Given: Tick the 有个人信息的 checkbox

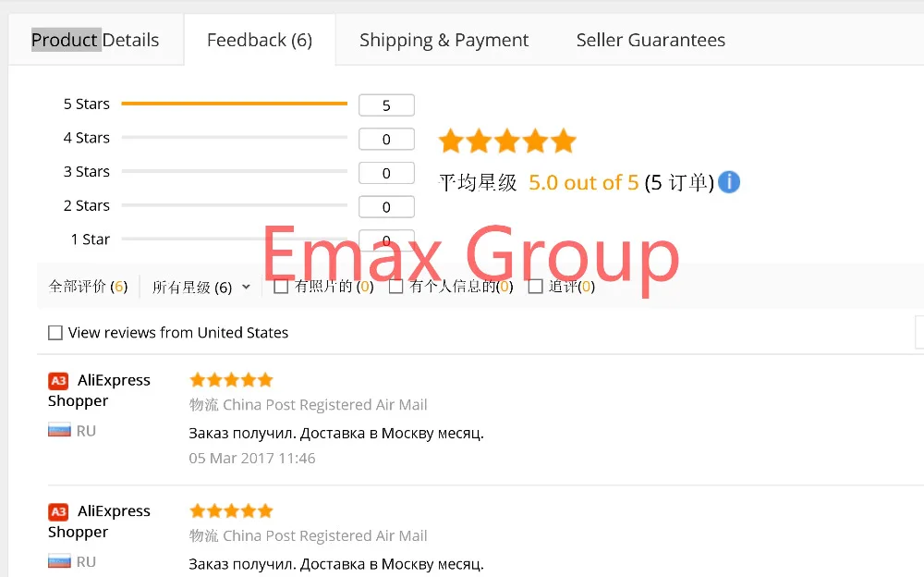Looking at the screenshot, I should click(396, 287).
